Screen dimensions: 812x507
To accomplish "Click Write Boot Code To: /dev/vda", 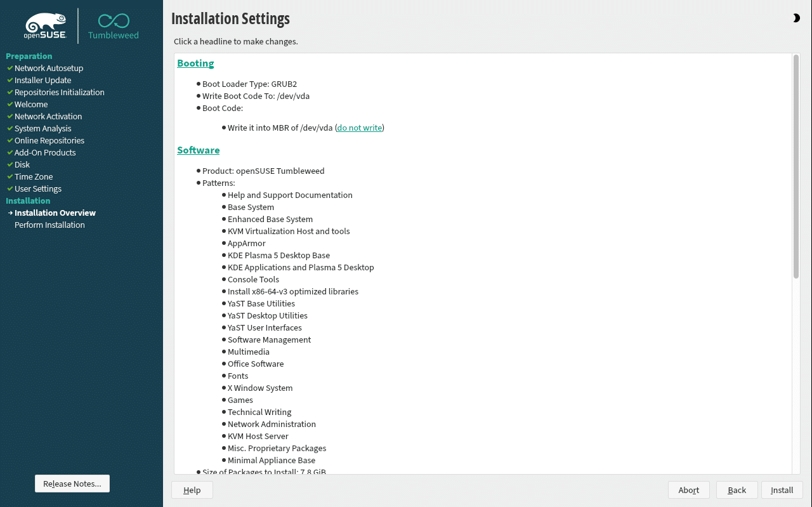I will coord(256,96).
